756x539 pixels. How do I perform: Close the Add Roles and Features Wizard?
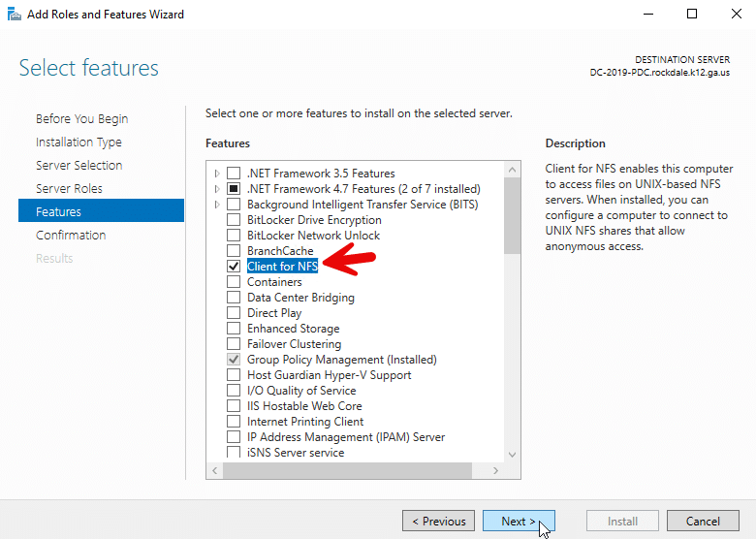737,14
